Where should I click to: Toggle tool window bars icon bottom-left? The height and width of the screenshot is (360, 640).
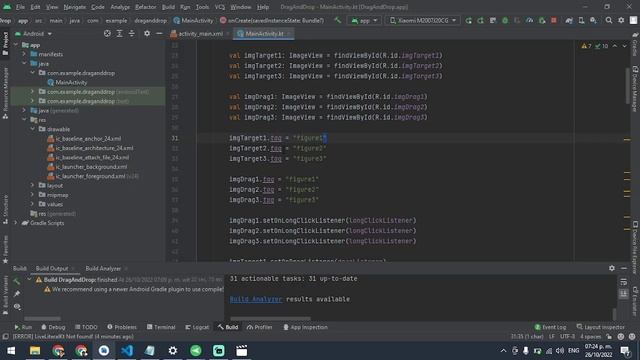pos(5,337)
